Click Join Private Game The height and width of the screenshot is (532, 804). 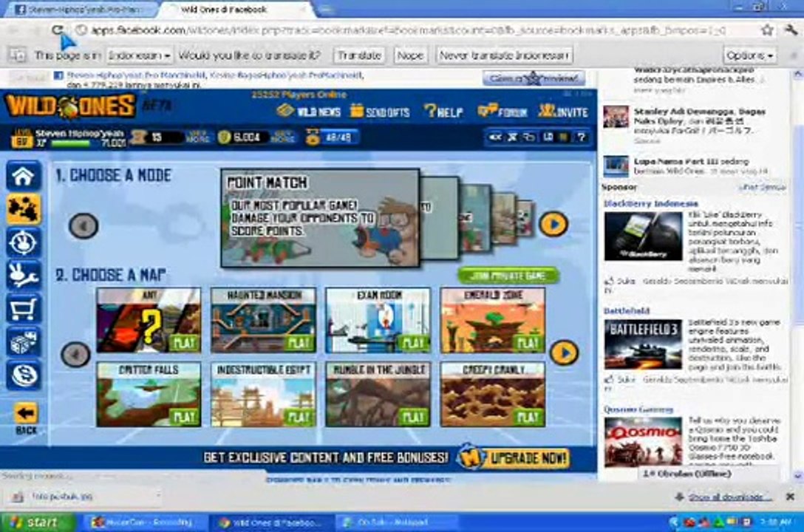coord(508,276)
